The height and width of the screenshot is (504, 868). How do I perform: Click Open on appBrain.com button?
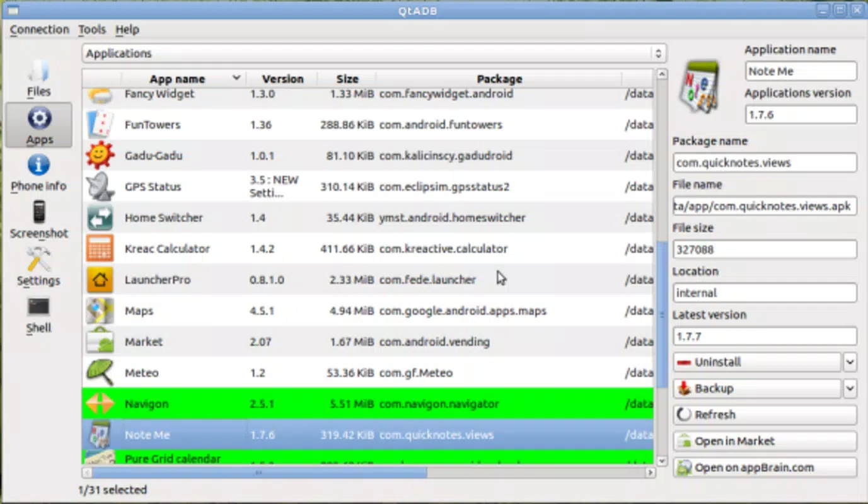click(765, 467)
